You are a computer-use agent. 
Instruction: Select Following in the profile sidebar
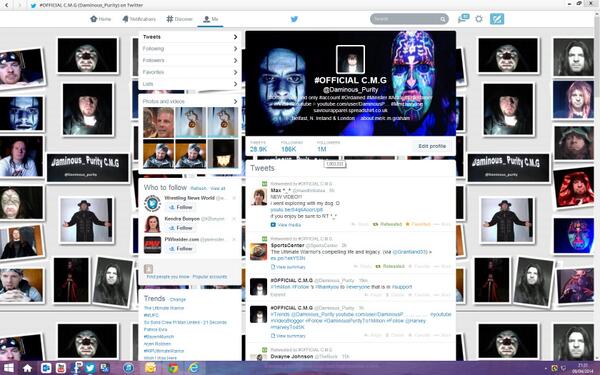(190, 49)
